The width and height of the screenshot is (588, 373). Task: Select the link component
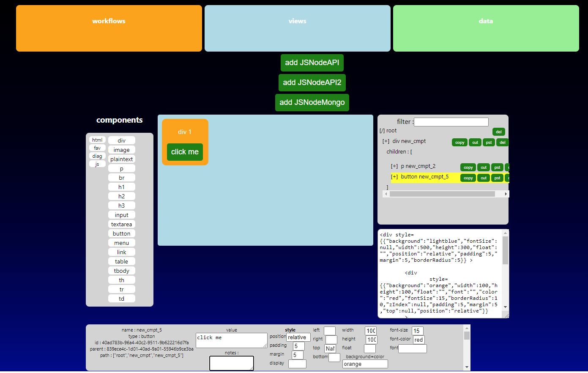point(122,252)
